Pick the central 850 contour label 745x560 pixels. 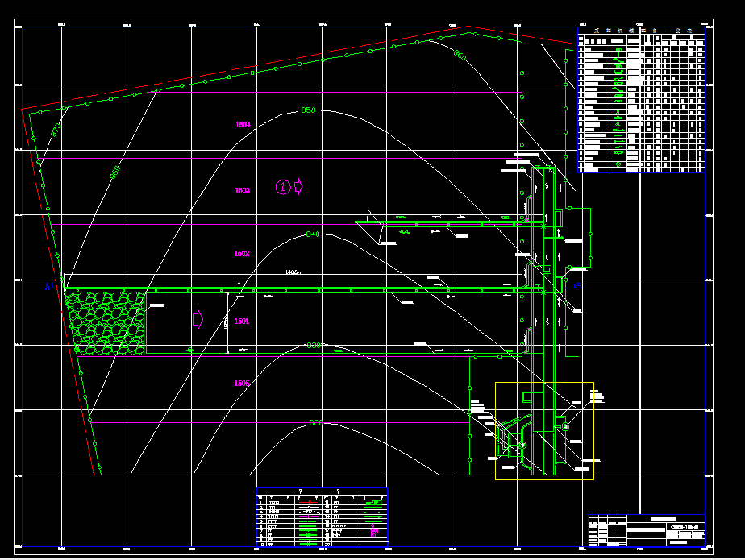[308, 110]
